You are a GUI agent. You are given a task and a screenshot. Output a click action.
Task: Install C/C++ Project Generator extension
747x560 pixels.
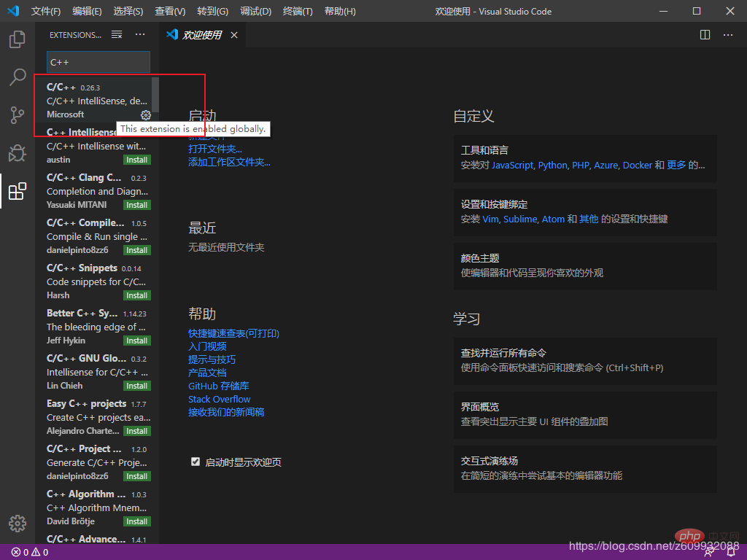136,476
